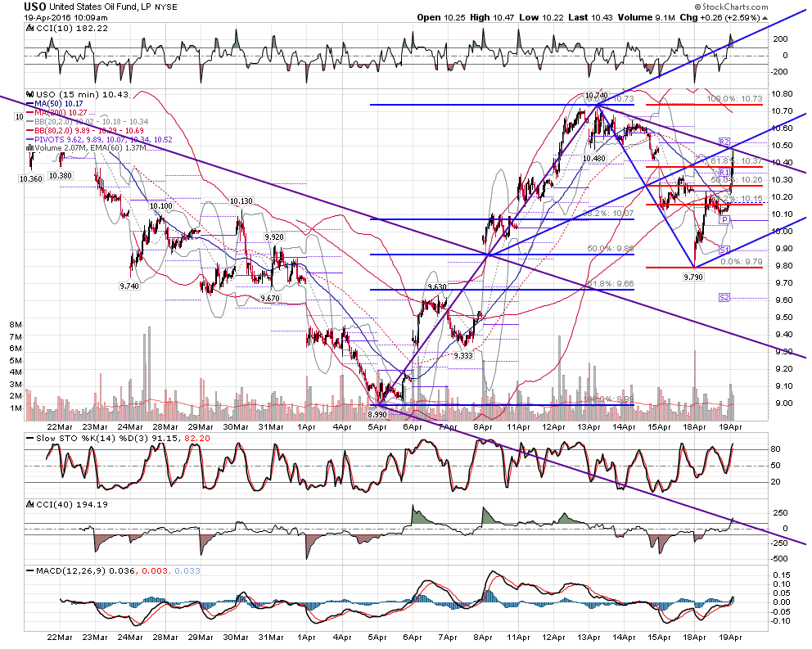Click the candlestick icon beside USO (15 min)

(x=30, y=94)
